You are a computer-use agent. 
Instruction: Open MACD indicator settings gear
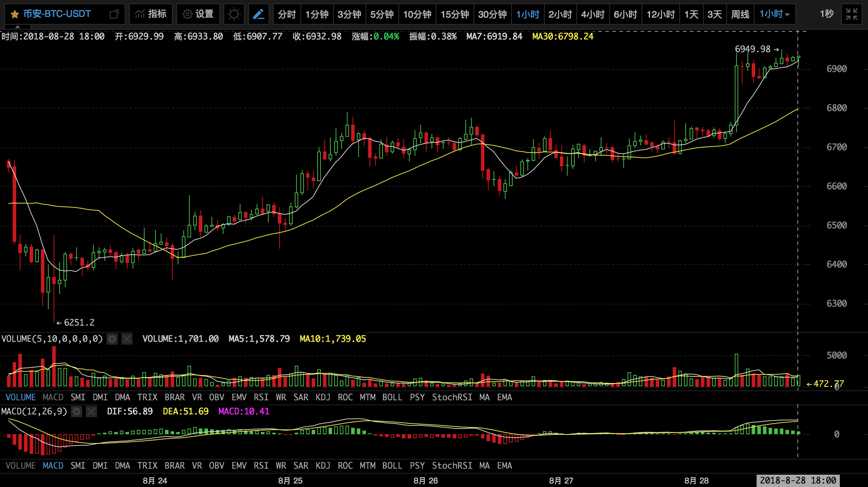click(77, 412)
